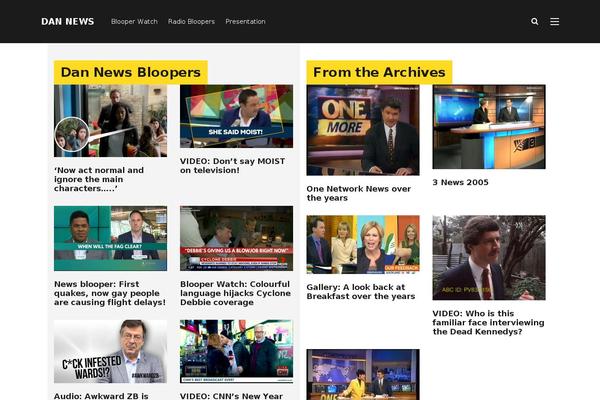Open Radio Bloopers menu item
This screenshot has height=400, width=600.
(191, 21)
